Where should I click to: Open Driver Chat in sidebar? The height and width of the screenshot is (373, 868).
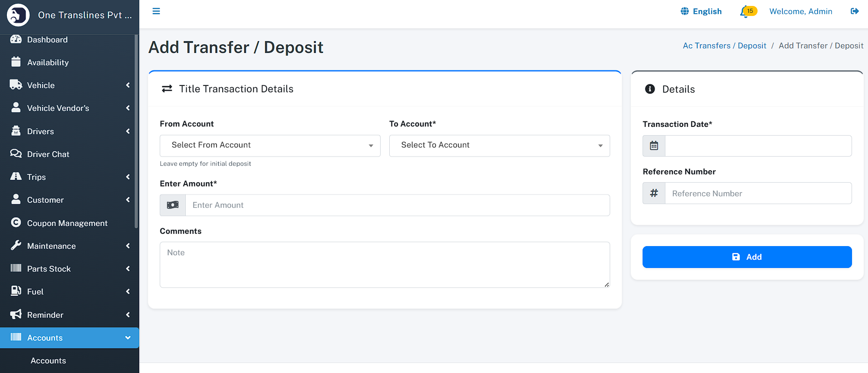(x=48, y=154)
